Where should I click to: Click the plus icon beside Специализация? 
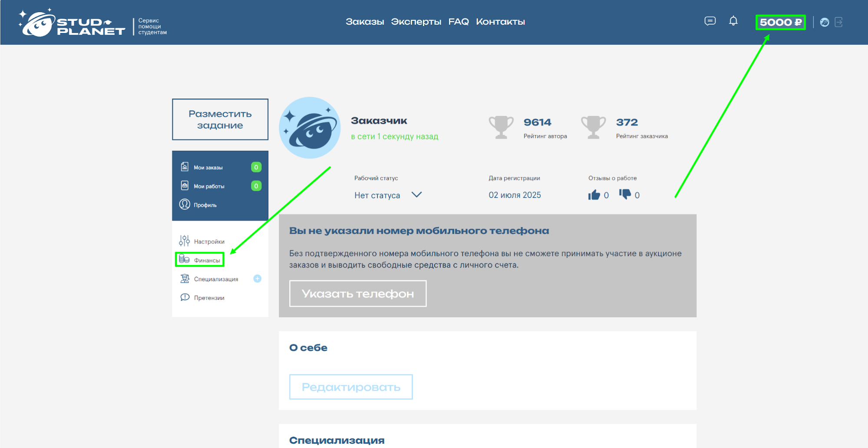[257, 279]
